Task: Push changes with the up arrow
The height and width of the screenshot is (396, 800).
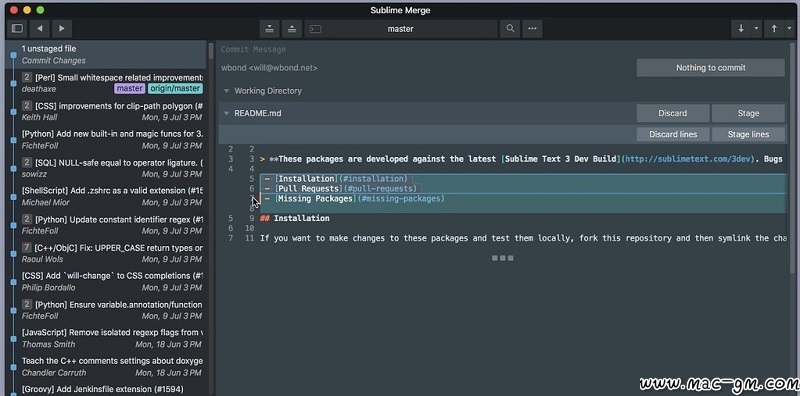Action: (774, 29)
